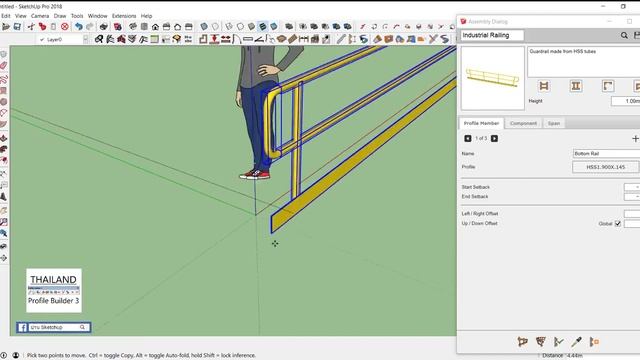Click the Industrial Railing assembly name field

[492, 36]
